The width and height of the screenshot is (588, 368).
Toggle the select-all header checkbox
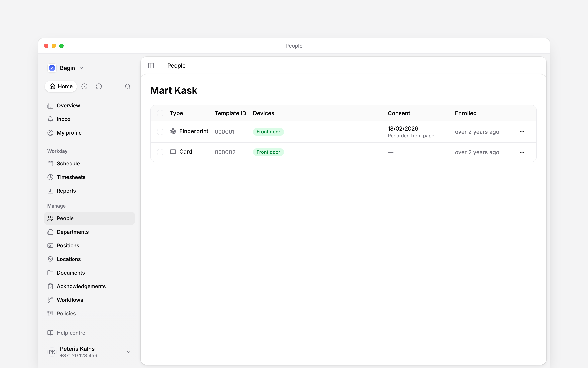click(x=160, y=113)
